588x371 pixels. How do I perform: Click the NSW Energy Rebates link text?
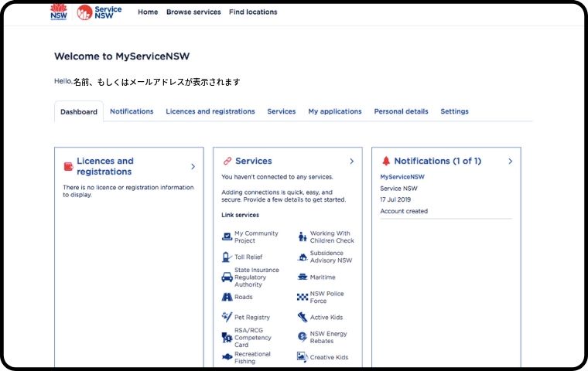329,337
